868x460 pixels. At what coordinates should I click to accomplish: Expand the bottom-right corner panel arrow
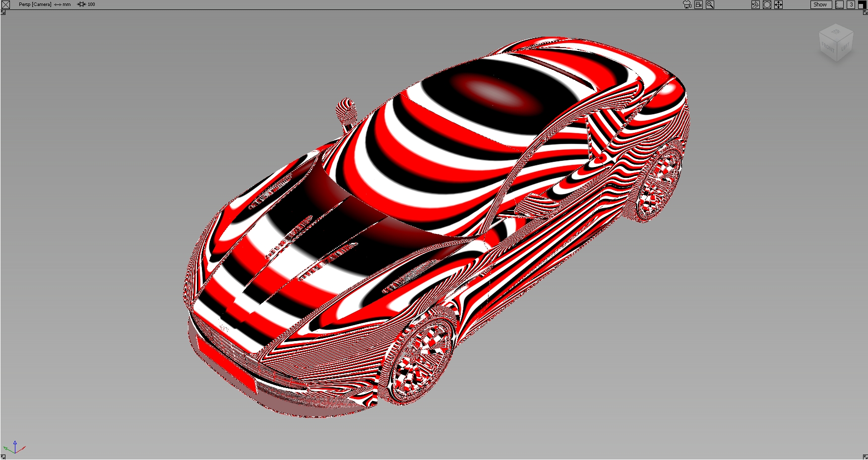click(865, 457)
